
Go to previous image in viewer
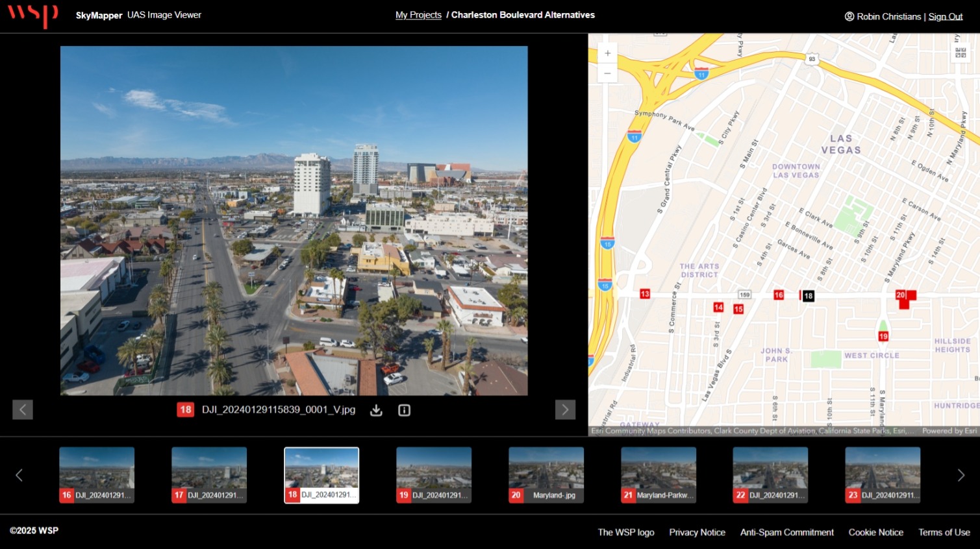tap(23, 409)
